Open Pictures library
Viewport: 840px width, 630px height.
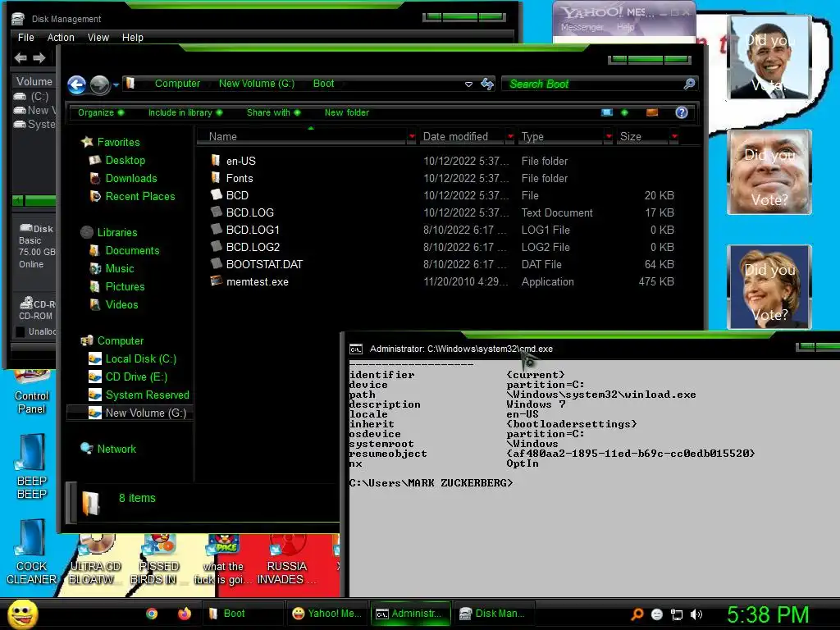(x=125, y=286)
